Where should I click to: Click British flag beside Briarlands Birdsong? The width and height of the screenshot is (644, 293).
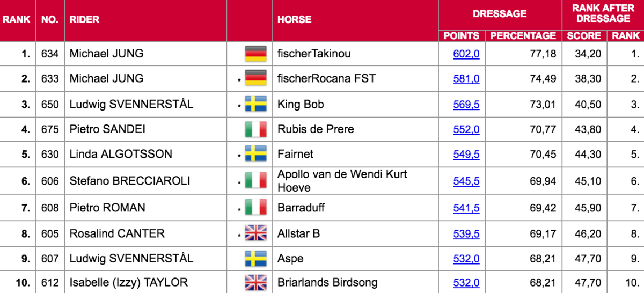[x=255, y=282]
